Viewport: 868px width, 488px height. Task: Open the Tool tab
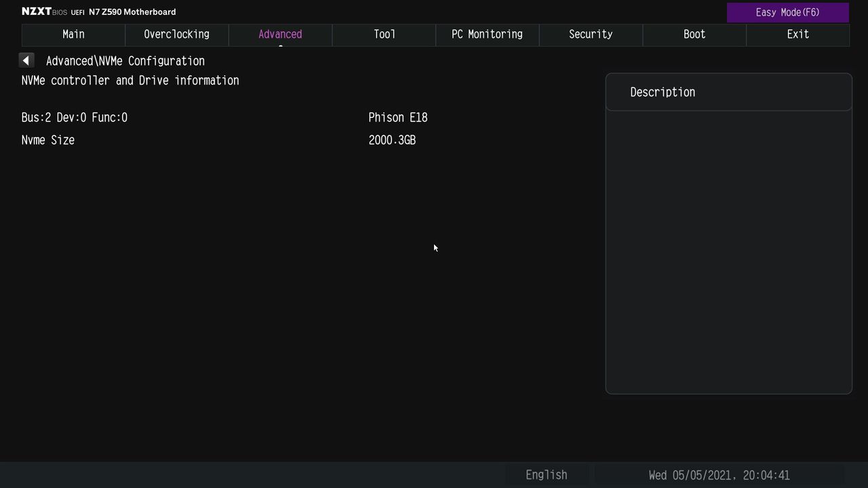tap(384, 35)
